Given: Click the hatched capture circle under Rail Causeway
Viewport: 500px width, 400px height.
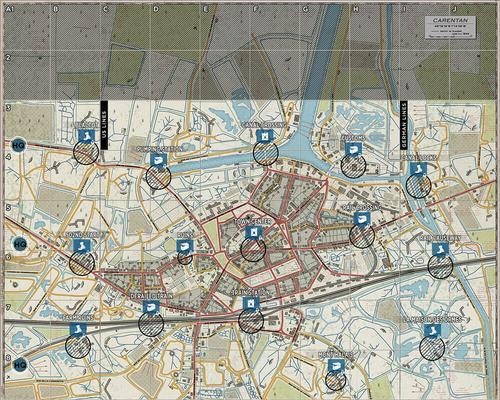Looking at the screenshot, I should click(440, 266).
